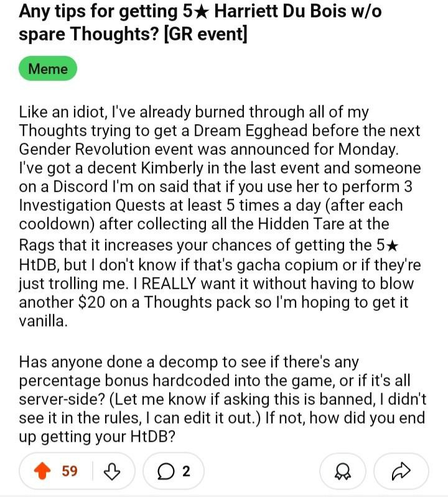Image resolution: width=448 pixels, height=497 pixels.
Task: Click the words 'Hidden Tare' in the post
Action: pos(301,224)
